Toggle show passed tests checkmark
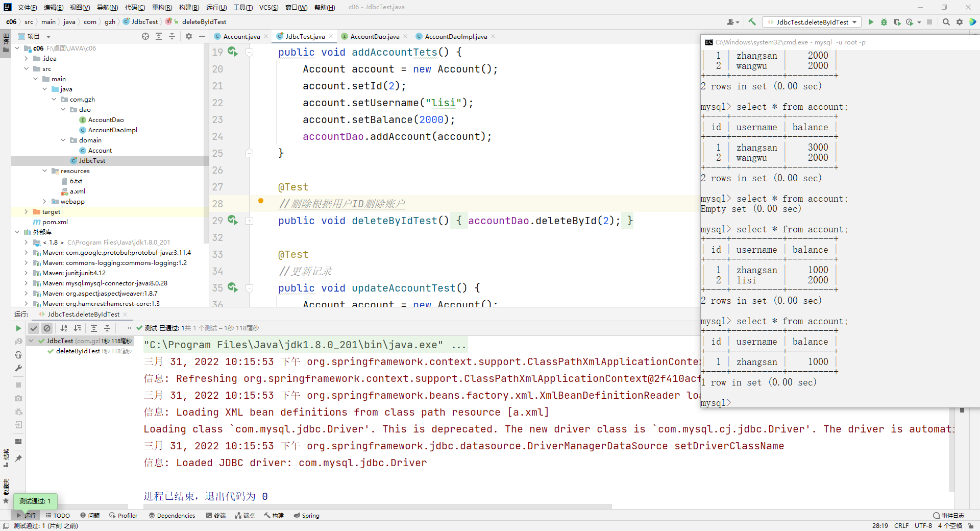980x531 pixels. (x=34, y=328)
